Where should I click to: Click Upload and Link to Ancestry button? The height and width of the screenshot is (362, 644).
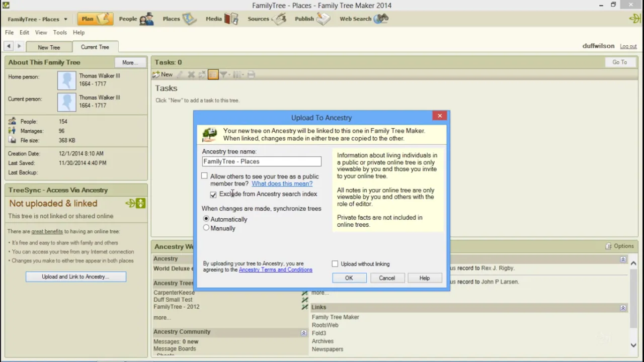click(x=76, y=277)
